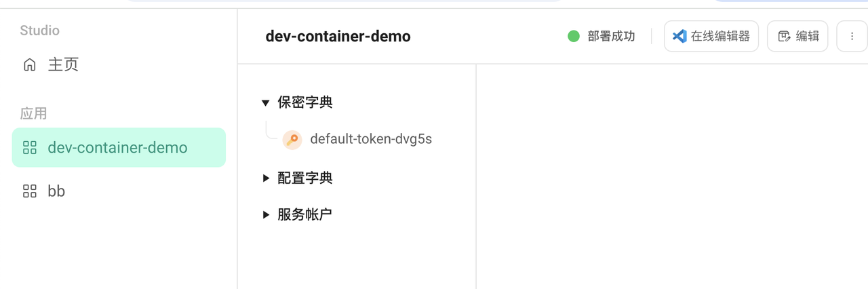The width and height of the screenshot is (868, 289).
Task: Click the green deployment status dot
Action: tap(574, 36)
